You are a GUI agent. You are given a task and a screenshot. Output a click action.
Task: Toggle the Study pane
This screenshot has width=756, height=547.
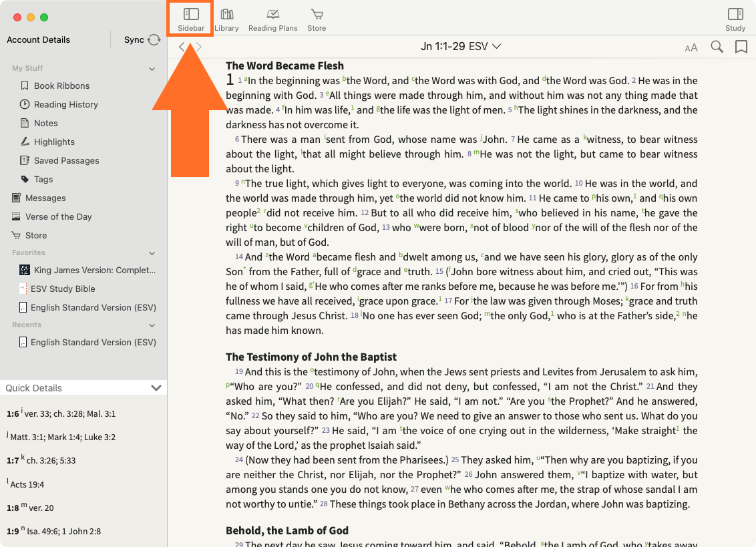pos(735,20)
